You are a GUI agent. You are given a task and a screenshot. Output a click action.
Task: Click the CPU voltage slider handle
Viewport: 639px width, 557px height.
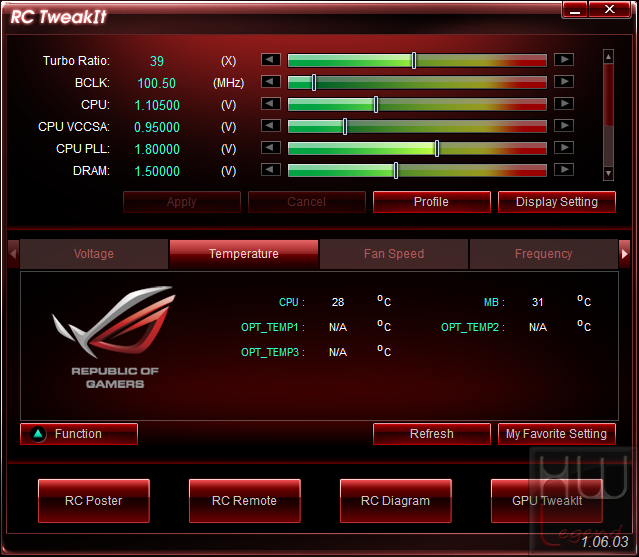(x=376, y=104)
